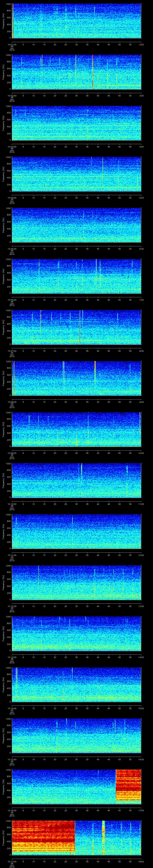Select the 10:09:00 start time label
The image size is (153, 868).
12,453
